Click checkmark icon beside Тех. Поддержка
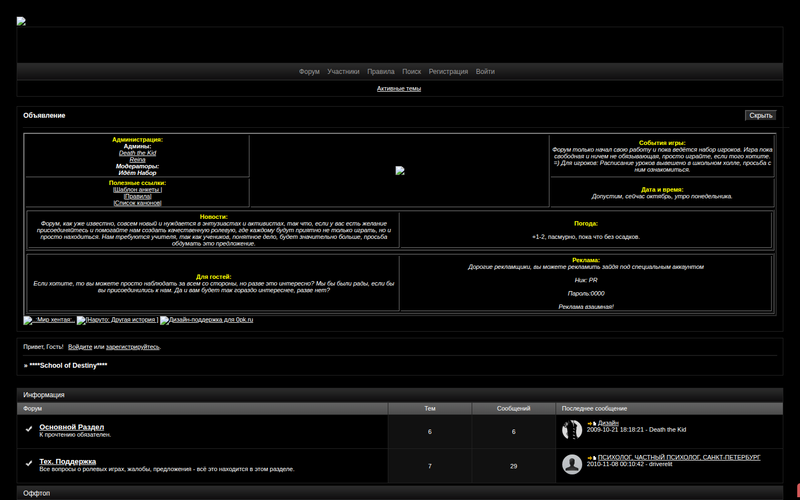Image resolution: width=800 pixels, height=500 pixels. [x=29, y=463]
